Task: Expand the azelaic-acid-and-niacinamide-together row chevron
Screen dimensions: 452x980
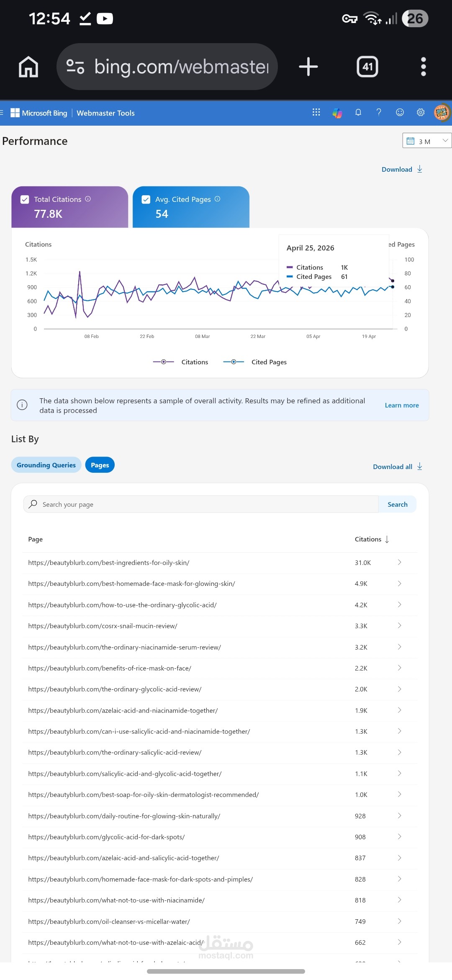Action: (400, 710)
